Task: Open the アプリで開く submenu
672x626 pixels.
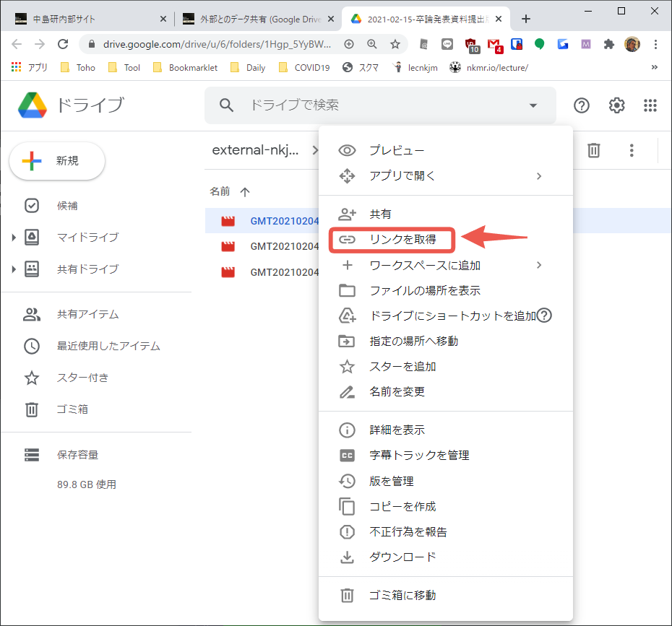Action: click(x=446, y=176)
